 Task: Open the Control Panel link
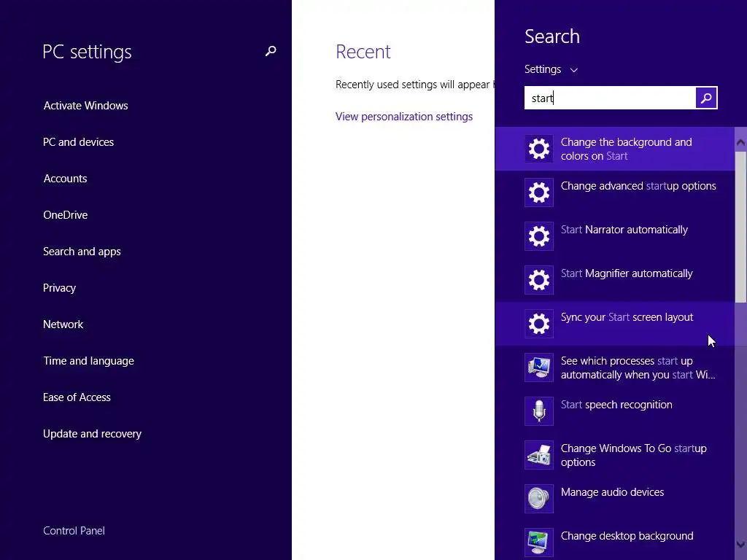(74, 531)
